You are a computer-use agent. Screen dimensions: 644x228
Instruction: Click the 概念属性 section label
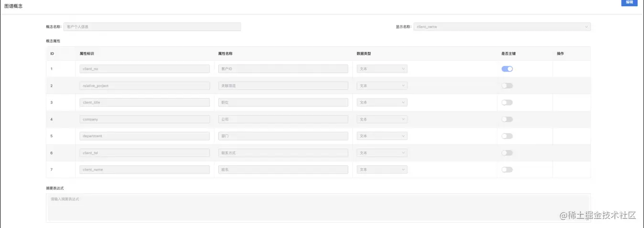pos(53,41)
